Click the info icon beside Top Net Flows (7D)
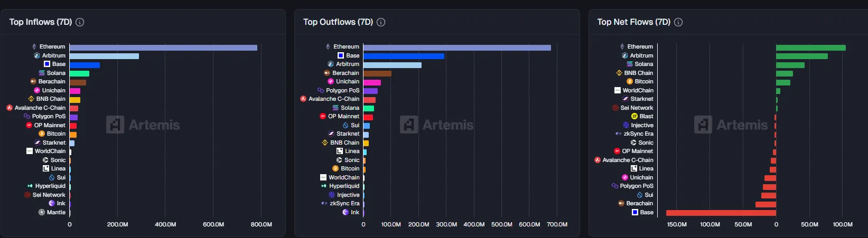This screenshot has width=868, height=238. 678,22
